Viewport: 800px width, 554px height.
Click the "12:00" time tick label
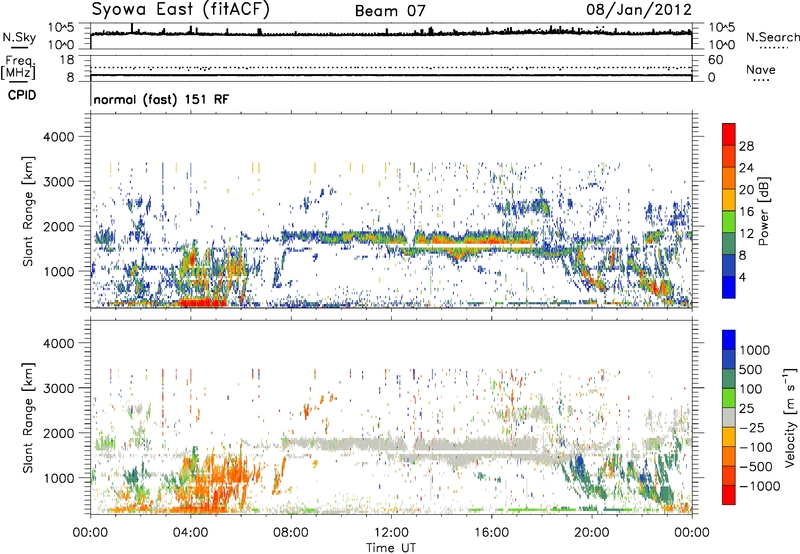[391, 533]
